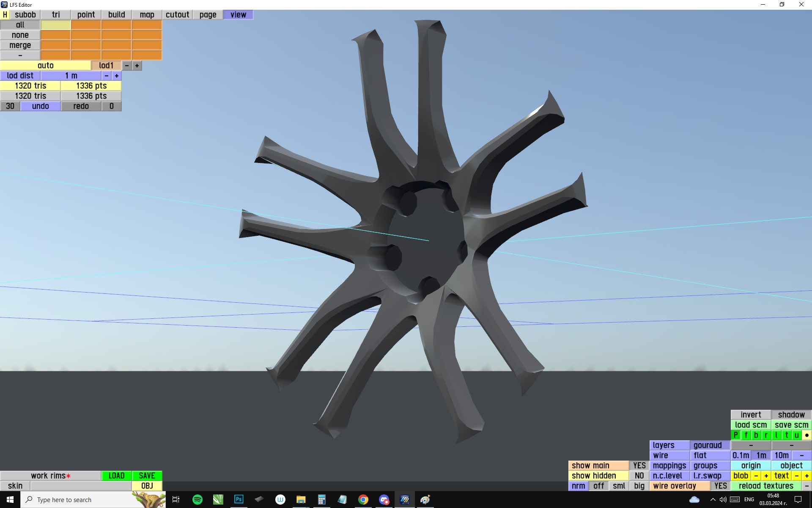
Task: Toggle show main YES setting
Action: 639,466
